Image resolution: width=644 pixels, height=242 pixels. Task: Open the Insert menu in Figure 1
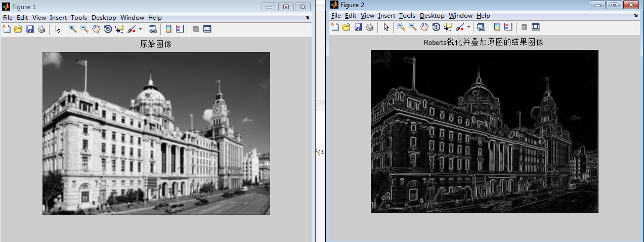point(58,18)
